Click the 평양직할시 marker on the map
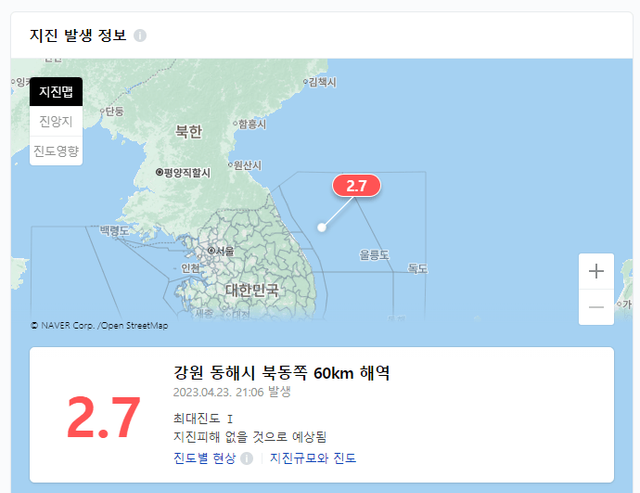This screenshot has width=640, height=493. coord(183,173)
